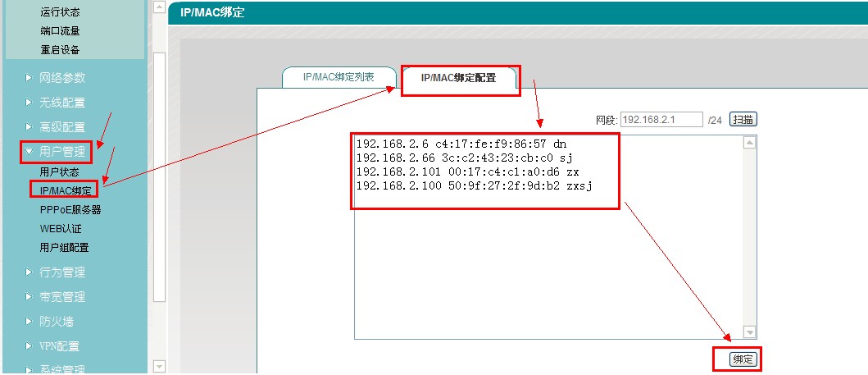
Task: Click the line 192.168.2.66 3c:c2:43:23:cb:c0 sj
Action: (x=464, y=158)
